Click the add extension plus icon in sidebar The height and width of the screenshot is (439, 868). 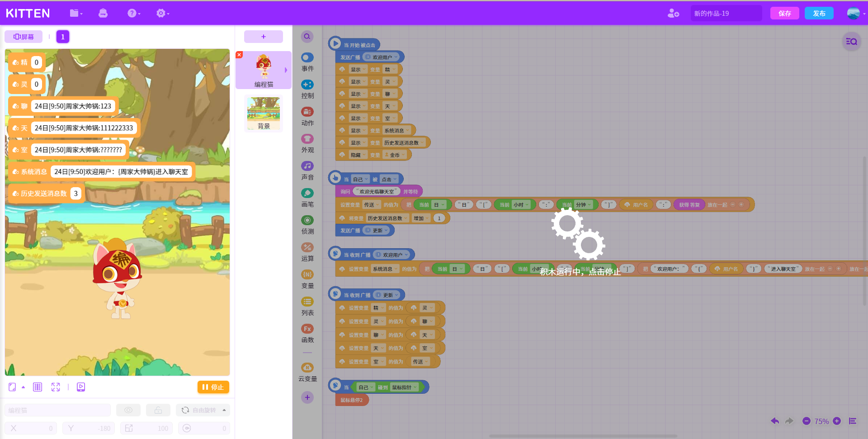(307, 397)
